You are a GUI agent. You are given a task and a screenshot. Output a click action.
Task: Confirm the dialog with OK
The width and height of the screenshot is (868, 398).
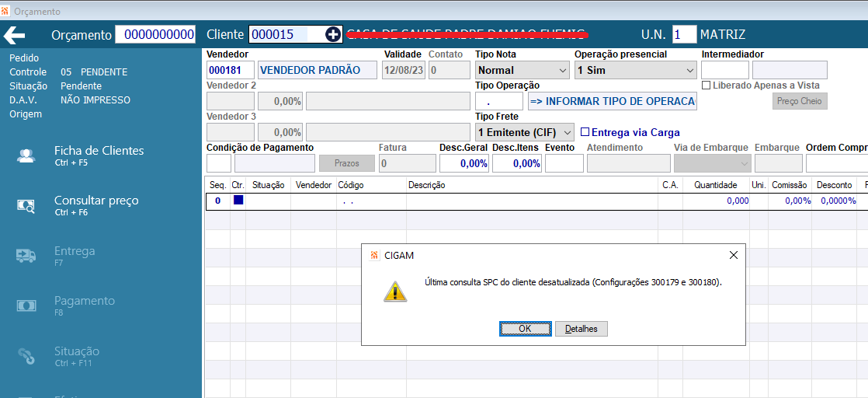coord(525,329)
